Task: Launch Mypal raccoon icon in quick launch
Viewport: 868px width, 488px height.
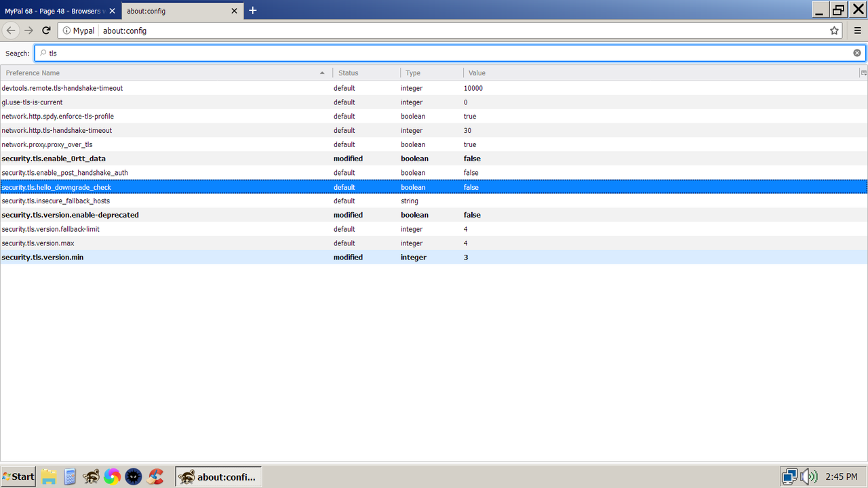Action: click(x=91, y=476)
